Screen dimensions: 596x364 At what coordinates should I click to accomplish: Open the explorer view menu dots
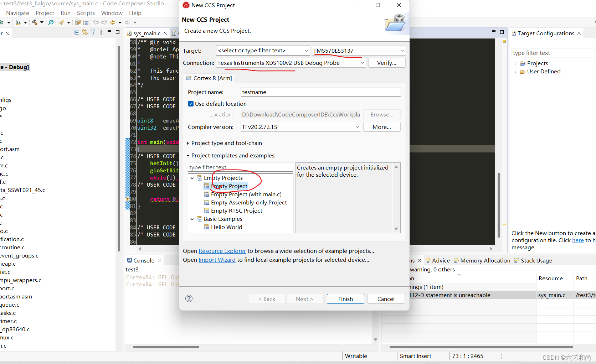pyautogui.click(x=101, y=32)
